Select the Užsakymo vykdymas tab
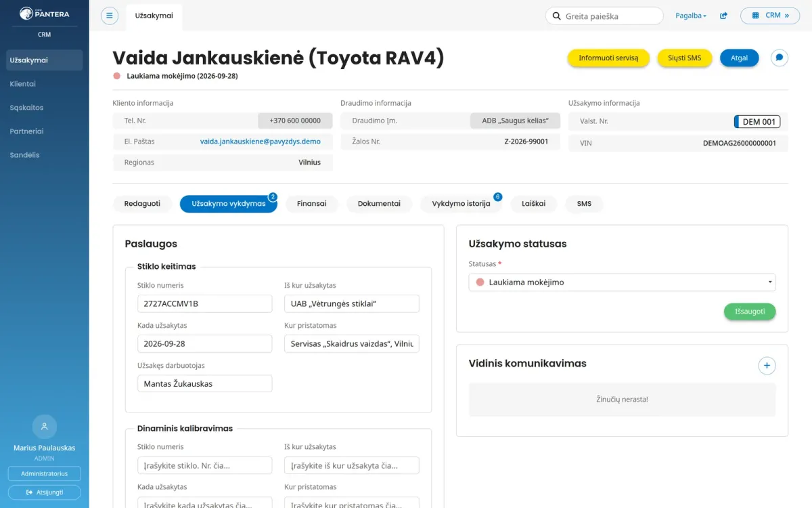The image size is (812, 508). (229, 203)
